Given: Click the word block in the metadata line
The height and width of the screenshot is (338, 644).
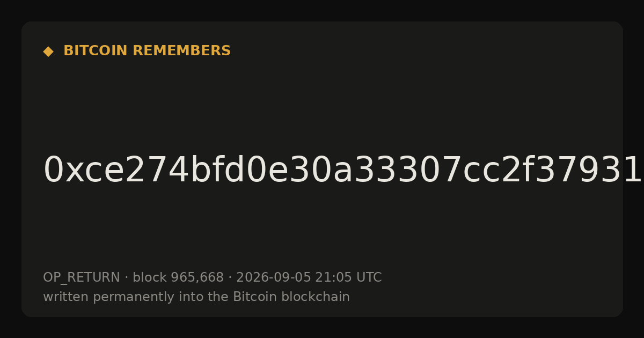Looking at the screenshot, I should click(x=150, y=278).
